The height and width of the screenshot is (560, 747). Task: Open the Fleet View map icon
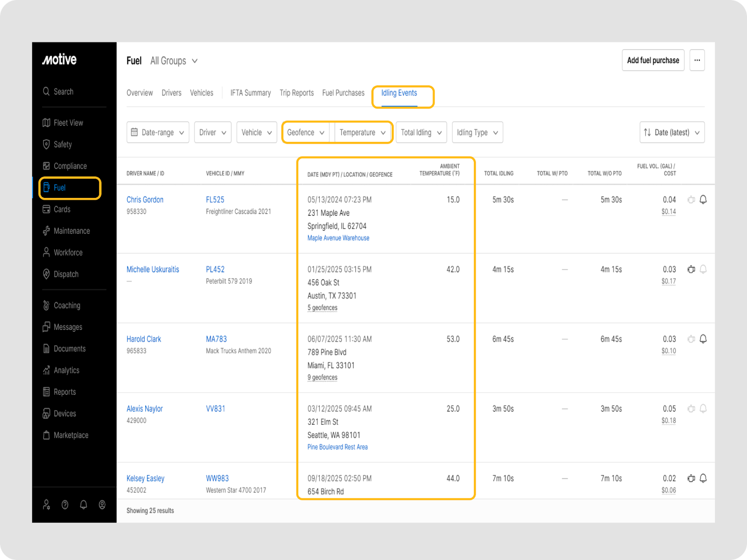point(46,123)
